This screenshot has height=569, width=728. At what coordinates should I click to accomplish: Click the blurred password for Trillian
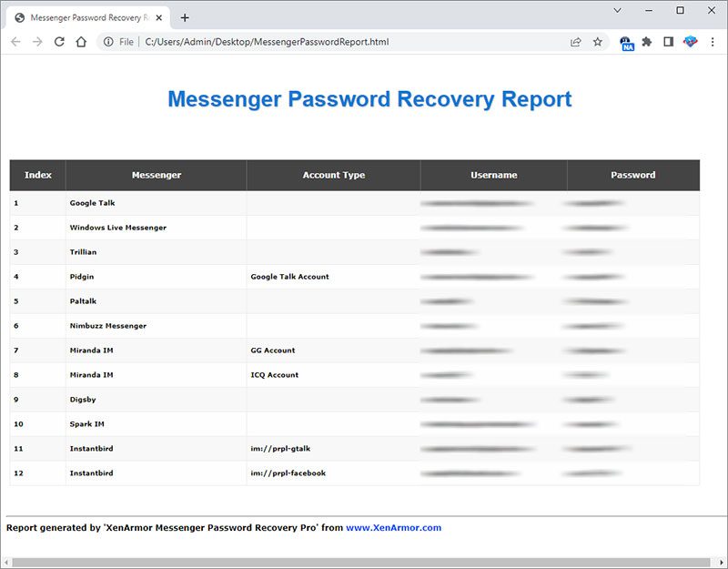coord(587,252)
